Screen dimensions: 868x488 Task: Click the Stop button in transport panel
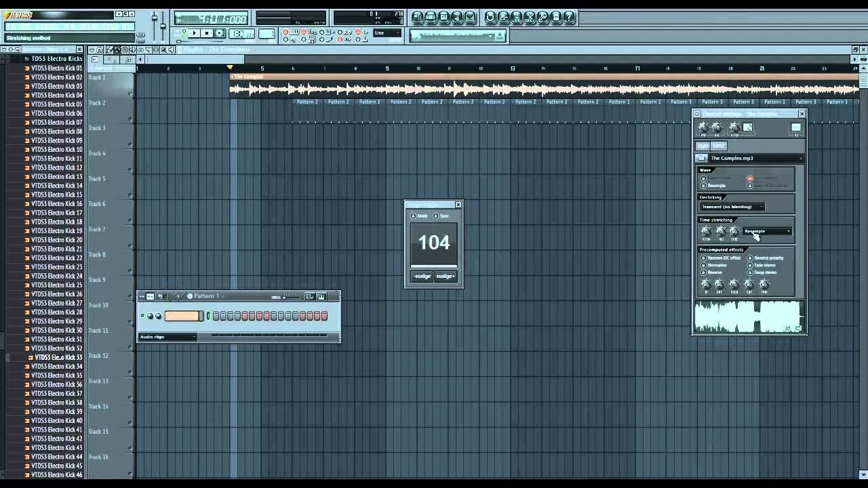tap(207, 33)
